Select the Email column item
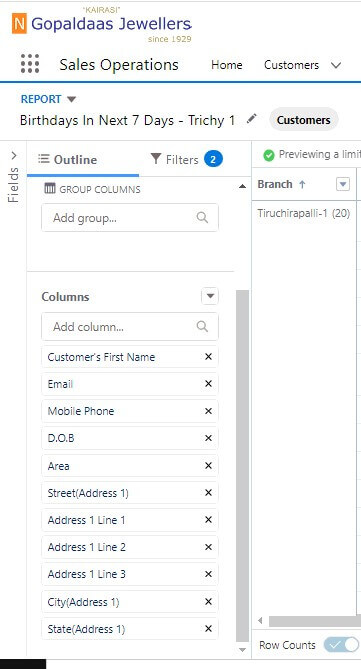The height and width of the screenshot is (669, 361). [130, 384]
